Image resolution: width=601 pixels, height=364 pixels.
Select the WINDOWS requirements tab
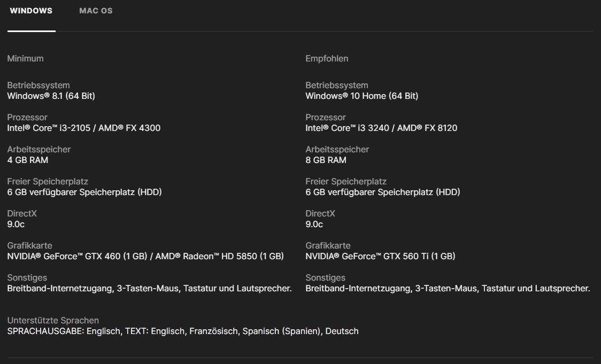pos(31,11)
